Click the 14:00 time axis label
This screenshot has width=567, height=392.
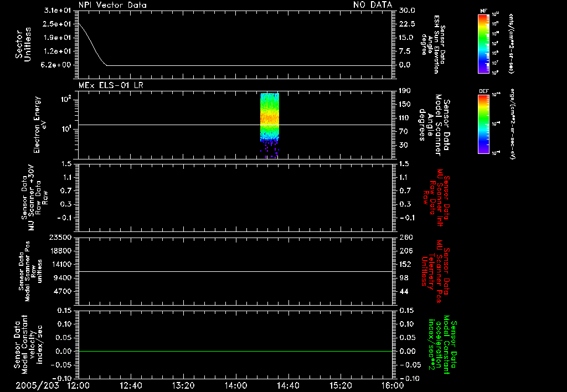pos(236,385)
